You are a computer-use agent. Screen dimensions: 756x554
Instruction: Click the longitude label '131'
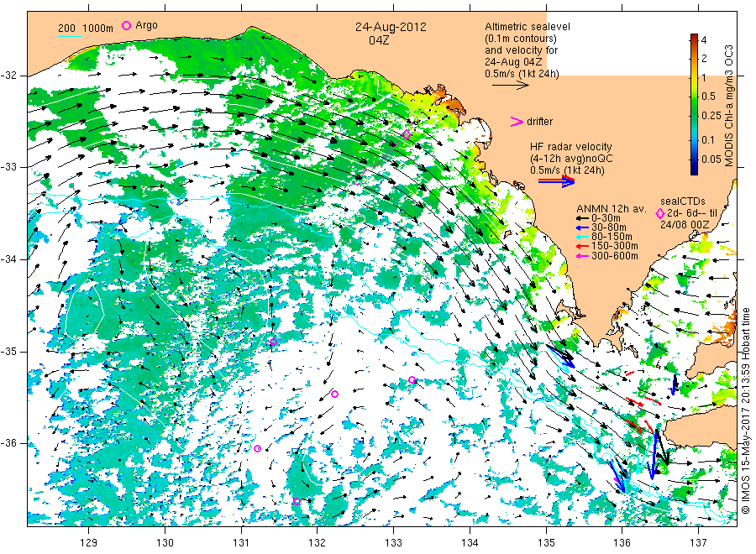click(x=241, y=543)
